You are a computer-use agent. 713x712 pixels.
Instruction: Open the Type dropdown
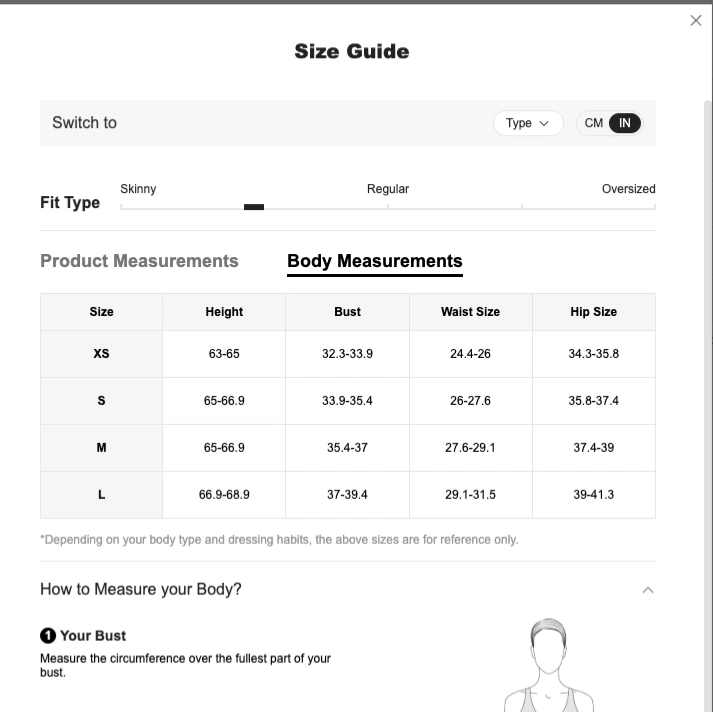(528, 123)
